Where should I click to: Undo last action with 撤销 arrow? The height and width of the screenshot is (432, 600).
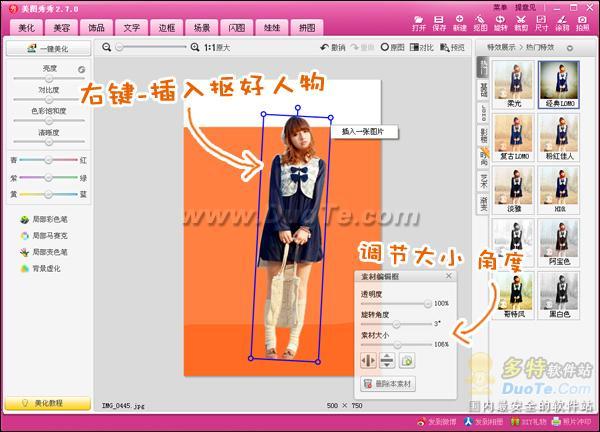pos(333,47)
